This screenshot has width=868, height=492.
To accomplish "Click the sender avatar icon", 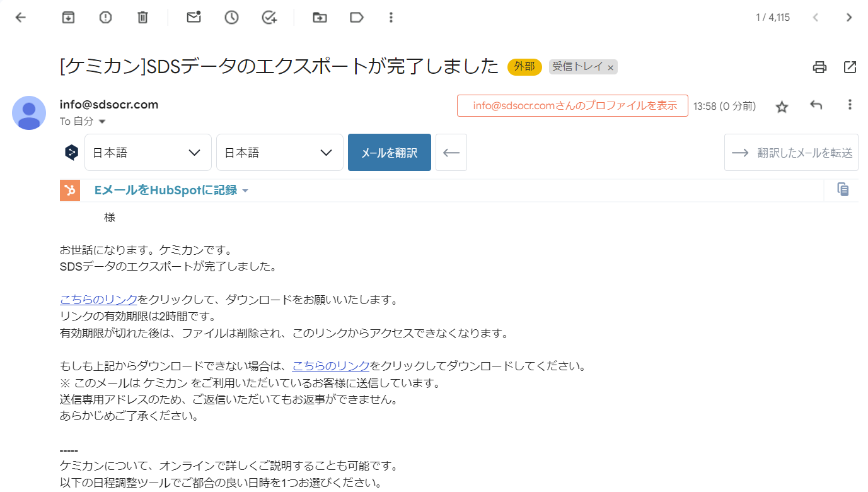I will [29, 113].
